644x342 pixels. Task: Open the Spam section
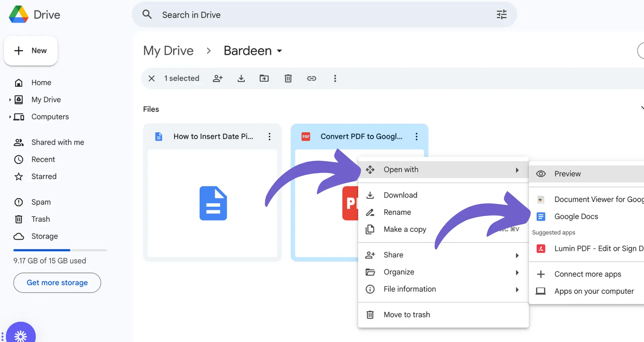point(41,202)
